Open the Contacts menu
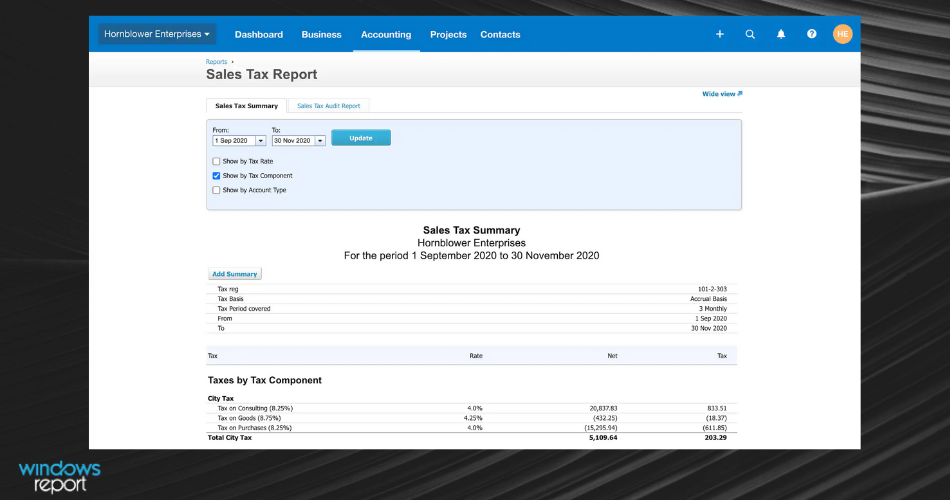 [500, 35]
